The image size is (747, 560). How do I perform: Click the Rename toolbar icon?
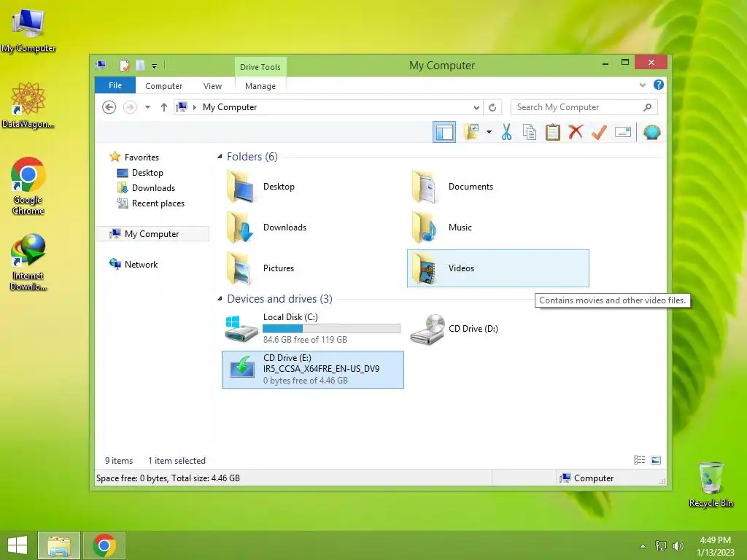pos(623,132)
